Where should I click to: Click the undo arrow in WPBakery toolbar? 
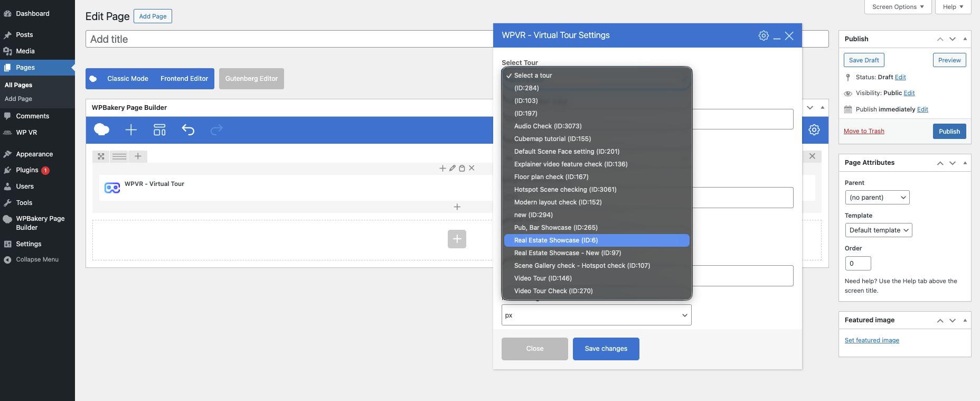(x=188, y=130)
